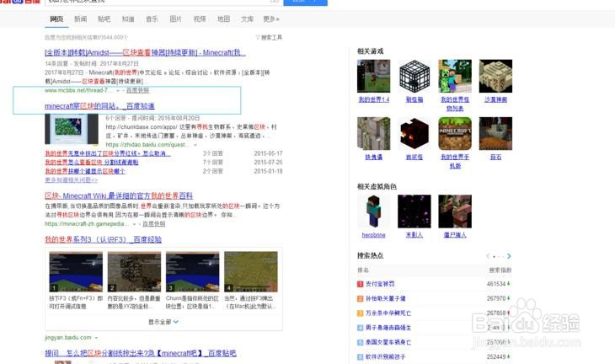
Task: Open the dark magma cube image
Action: click(x=414, y=133)
